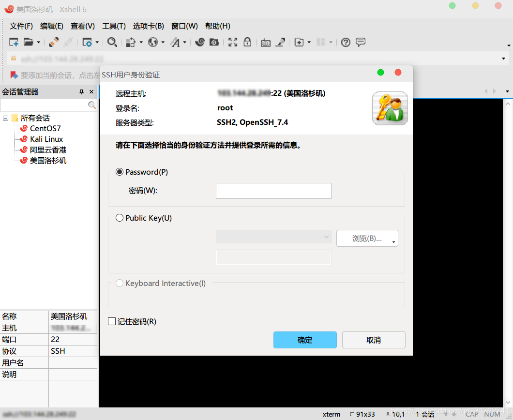The width and height of the screenshot is (513, 420).
Task: Close the 会话管理器 panel
Action: 91,92
